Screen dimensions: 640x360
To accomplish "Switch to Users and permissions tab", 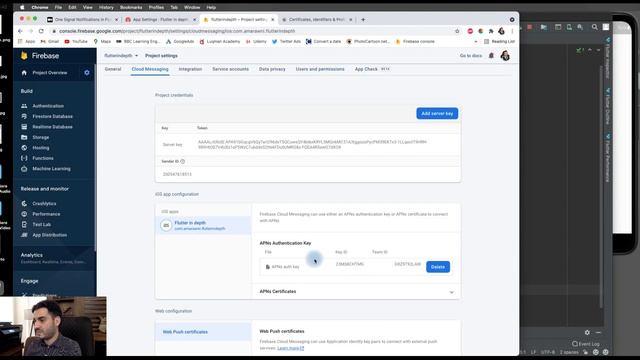I will [320, 69].
